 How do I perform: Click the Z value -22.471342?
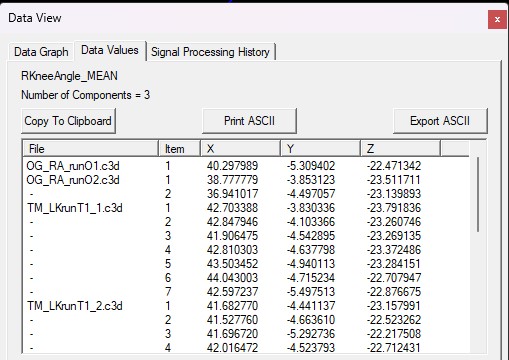[x=394, y=166]
